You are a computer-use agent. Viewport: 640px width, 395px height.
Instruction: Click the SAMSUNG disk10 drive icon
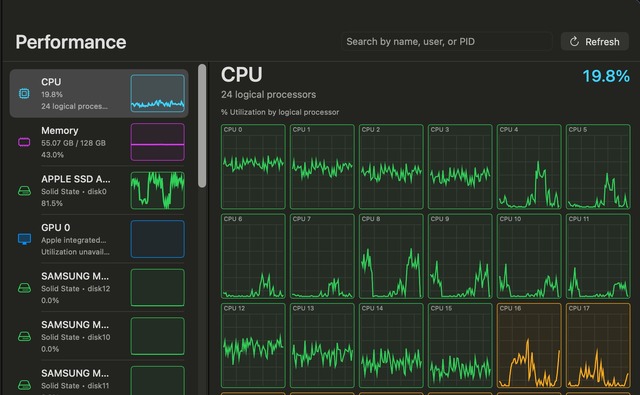point(24,336)
